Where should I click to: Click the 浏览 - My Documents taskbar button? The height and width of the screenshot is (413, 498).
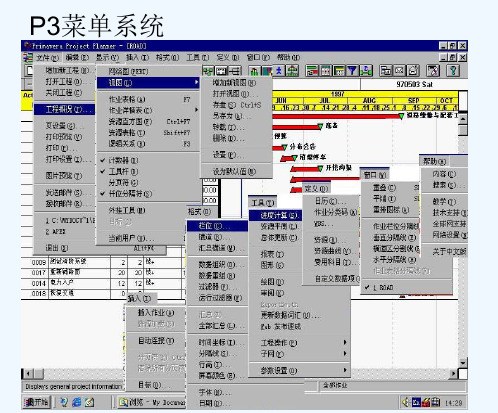(x=152, y=402)
